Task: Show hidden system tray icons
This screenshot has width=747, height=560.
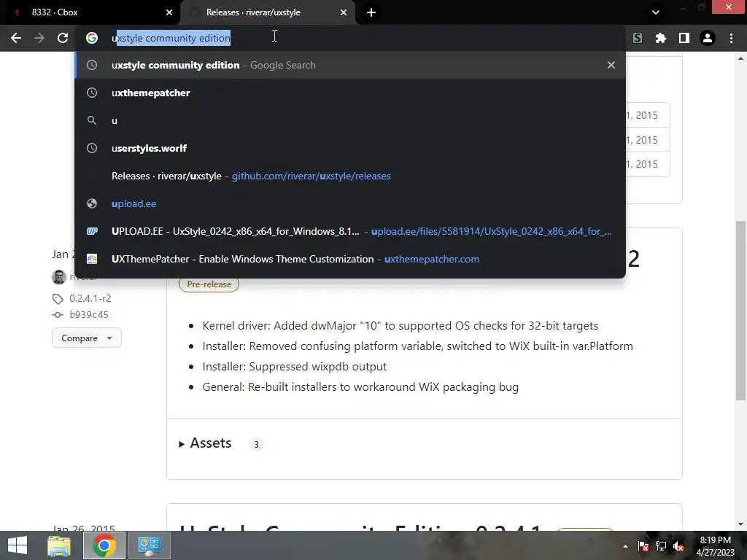Action: click(625, 547)
